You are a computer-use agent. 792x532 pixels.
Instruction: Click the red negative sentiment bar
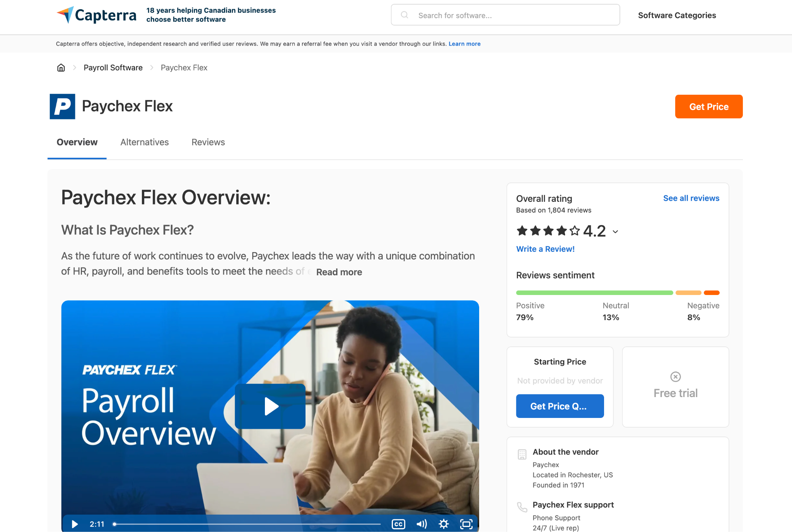coord(712,293)
